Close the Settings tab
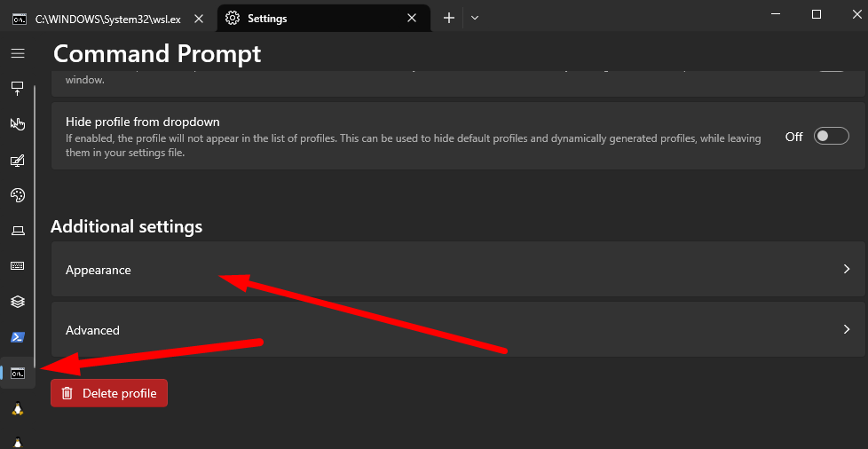 [x=412, y=18]
